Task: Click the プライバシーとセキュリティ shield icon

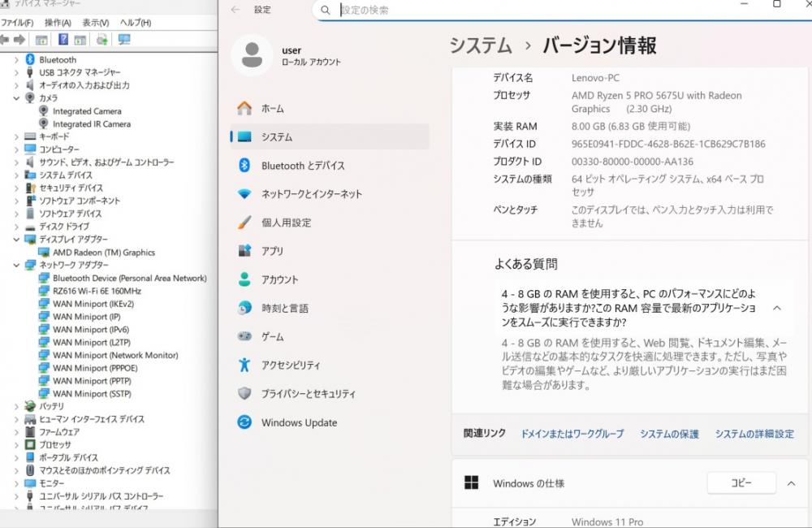Action: point(244,394)
